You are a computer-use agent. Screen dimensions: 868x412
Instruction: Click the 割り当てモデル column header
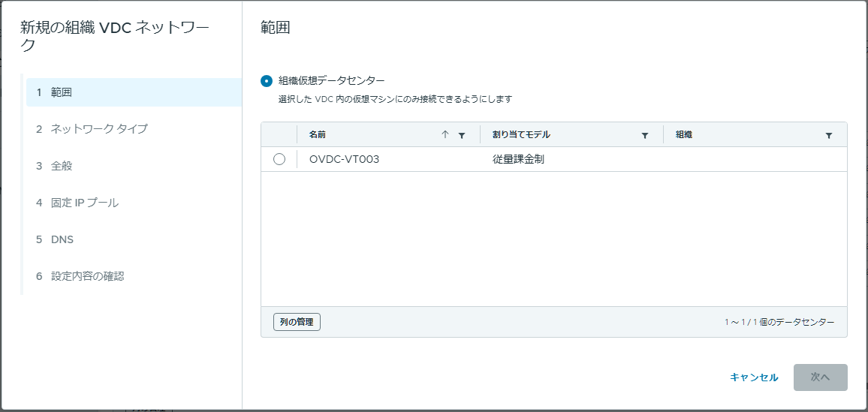click(x=521, y=134)
